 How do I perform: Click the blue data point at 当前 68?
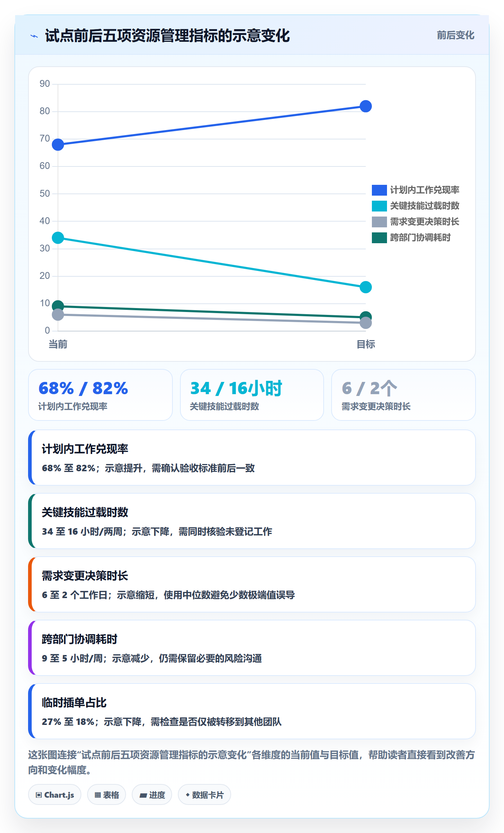(58, 144)
